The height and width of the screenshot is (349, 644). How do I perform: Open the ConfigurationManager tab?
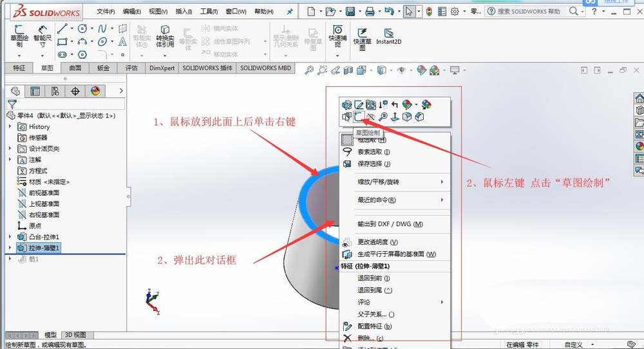(x=55, y=91)
